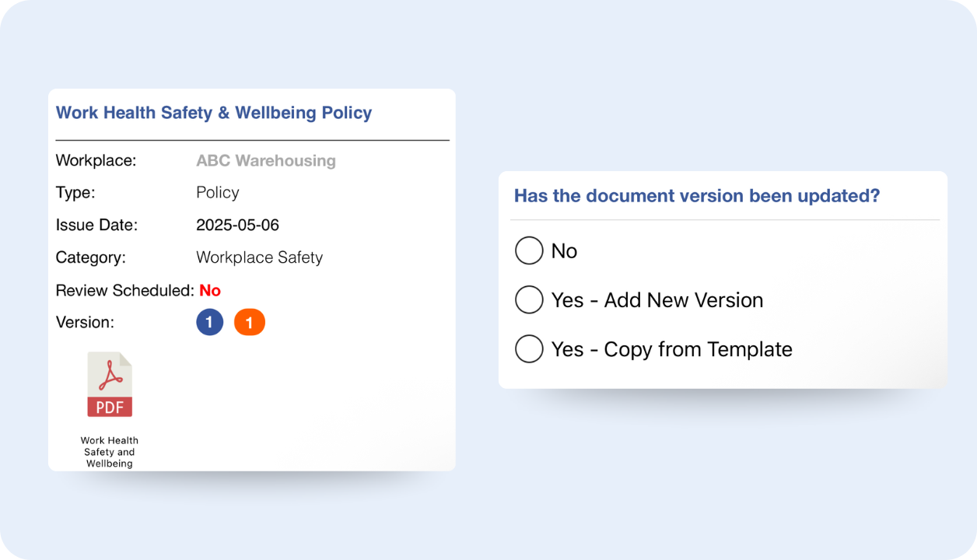Click the "Review Scheduled:" field label
Image resolution: width=977 pixels, height=560 pixels.
coord(124,290)
